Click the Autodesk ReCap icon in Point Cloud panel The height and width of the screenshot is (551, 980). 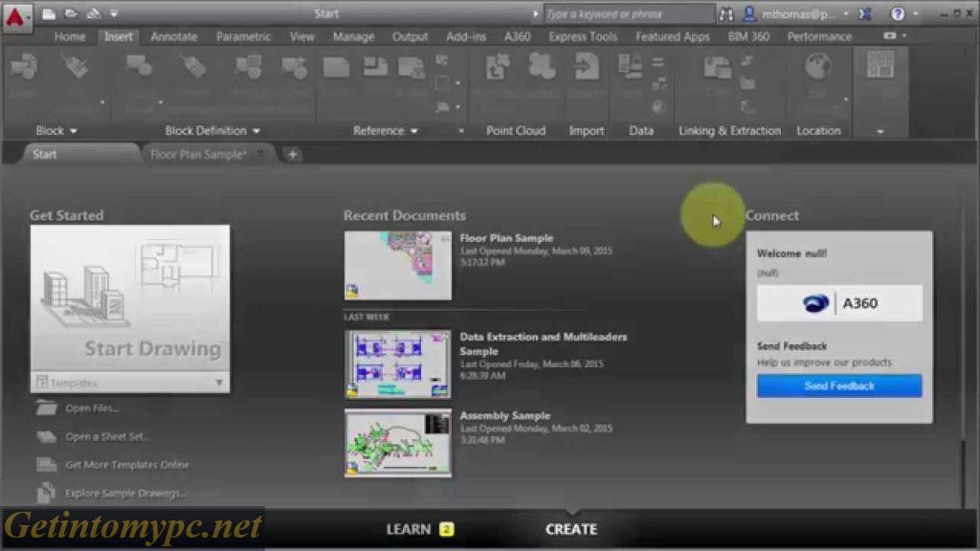498,66
